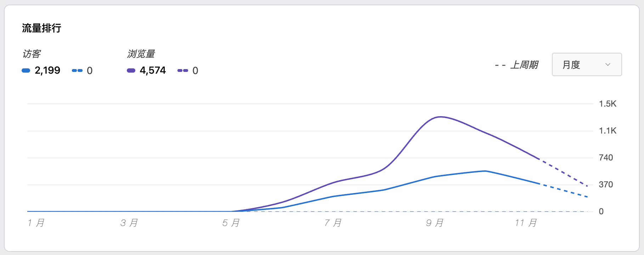Viewport: 644px width, 255px height.
Task: Click the page views total 4,574
Action: tap(153, 70)
